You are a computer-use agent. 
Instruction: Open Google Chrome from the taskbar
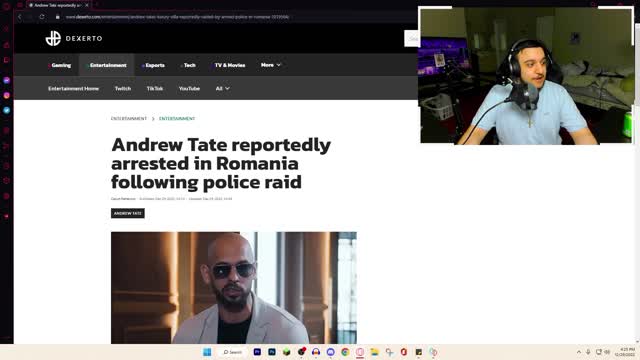345,352
